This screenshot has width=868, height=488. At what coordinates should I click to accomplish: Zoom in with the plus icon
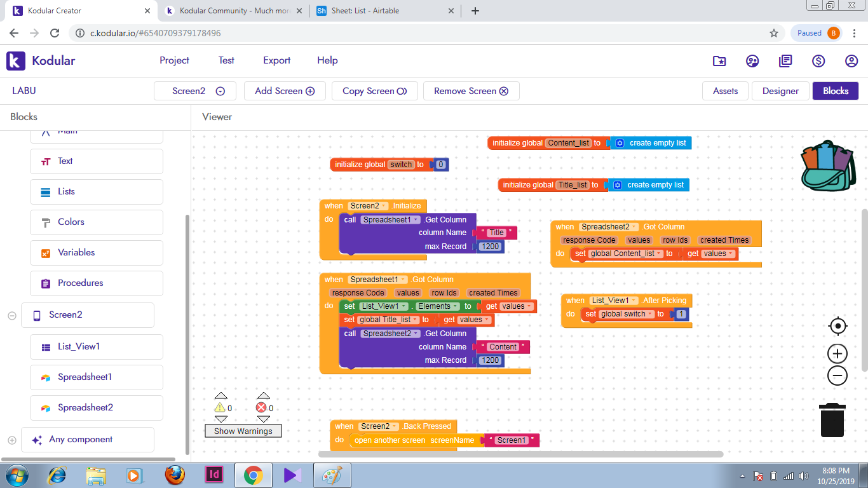(837, 354)
